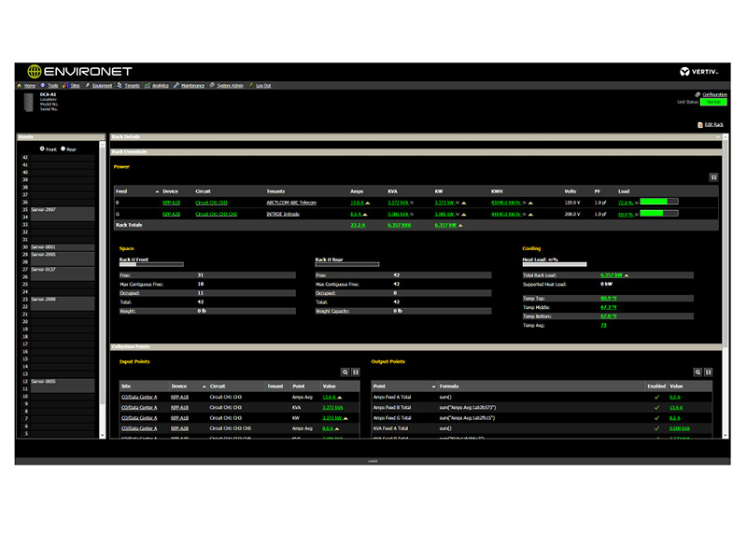Click column grid icon above Output Points
747x560 pixels.
pos(709,371)
